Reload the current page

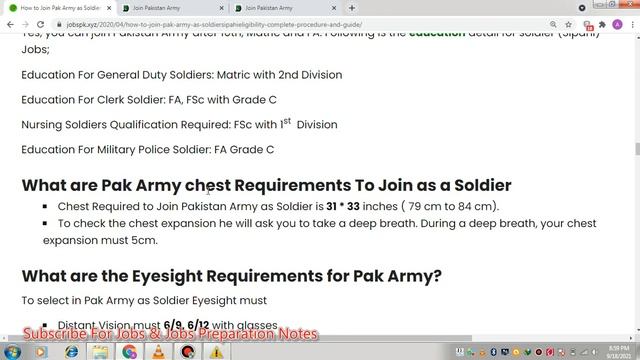tap(40, 24)
